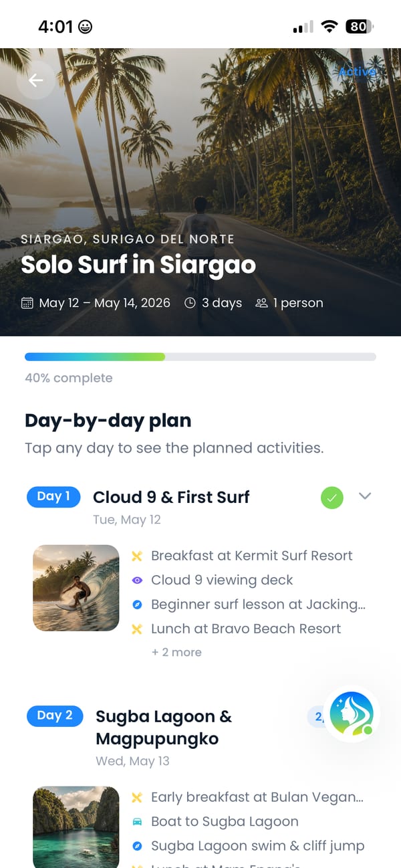The height and width of the screenshot is (868, 401).
Task: Open the Lunch at Bravo Beach Resort activity
Action: pos(246,629)
